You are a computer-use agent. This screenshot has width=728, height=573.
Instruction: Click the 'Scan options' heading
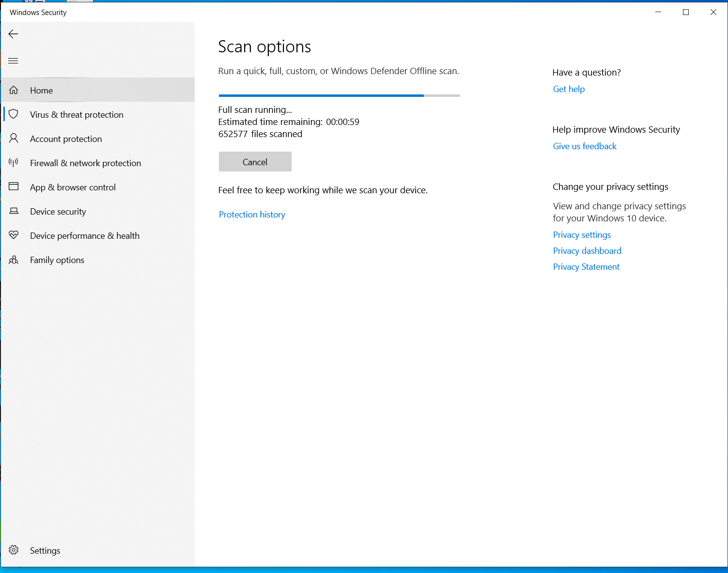tap(264, 47)
